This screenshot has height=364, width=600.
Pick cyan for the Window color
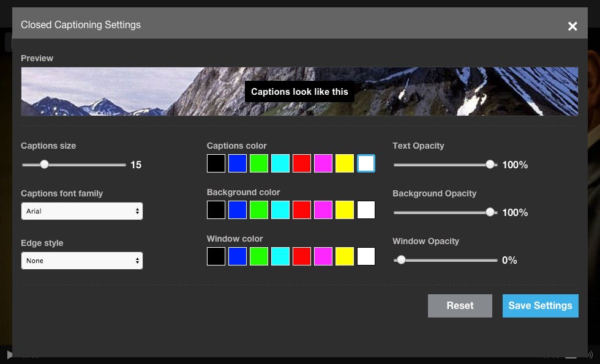[280, 256]
